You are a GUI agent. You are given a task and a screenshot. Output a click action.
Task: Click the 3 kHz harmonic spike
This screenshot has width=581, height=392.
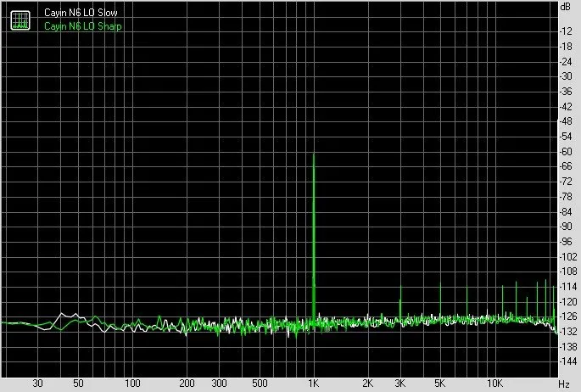(400, 302)
